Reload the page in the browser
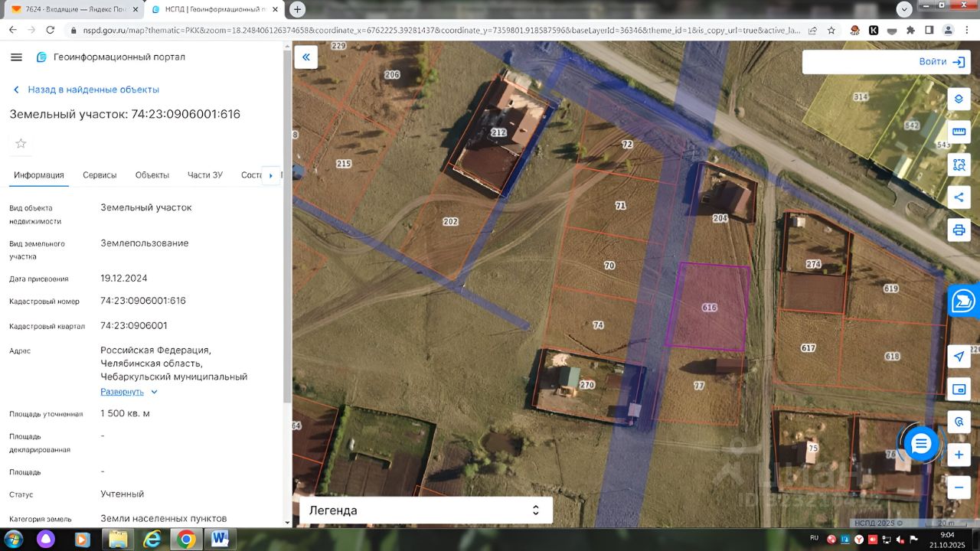980x551 pixels. click(x=51, y=30)
